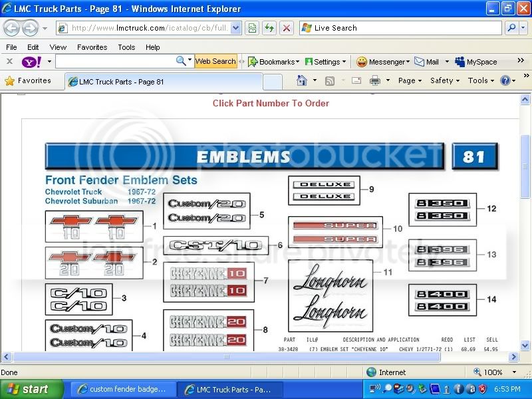
Task: Click the Windows start button
Action: [31, 389]
